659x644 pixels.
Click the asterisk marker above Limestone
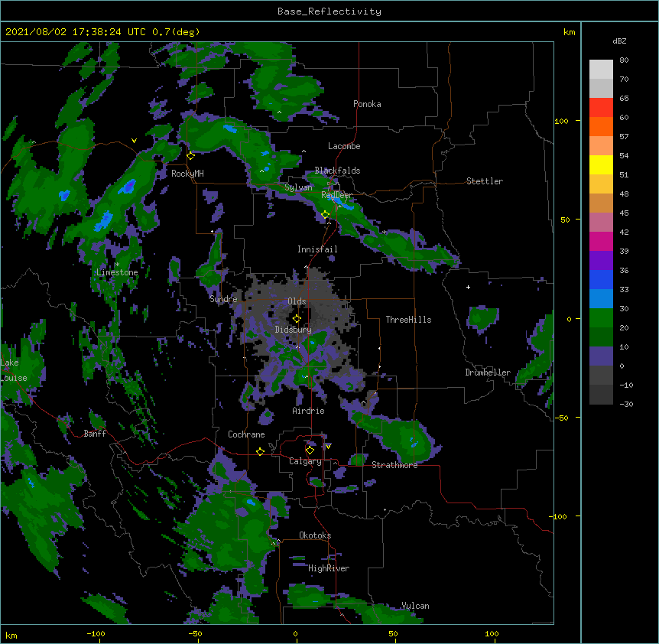(117, 265)
